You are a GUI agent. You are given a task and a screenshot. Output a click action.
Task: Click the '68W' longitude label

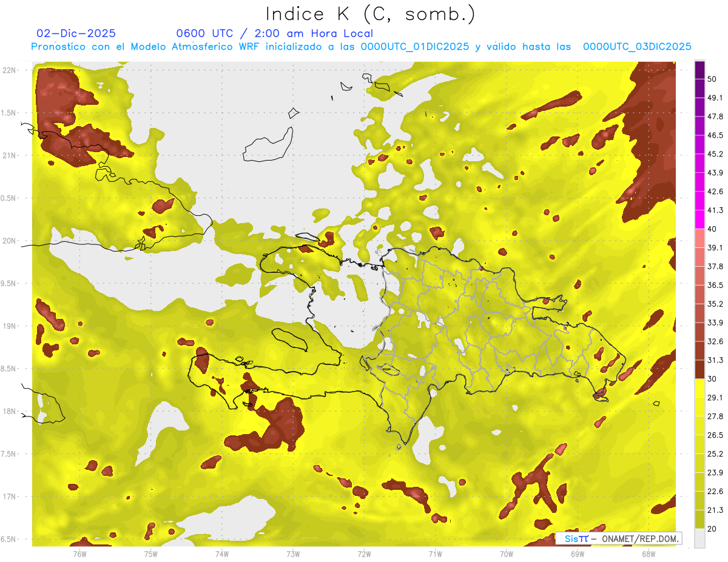coord(649,554)
